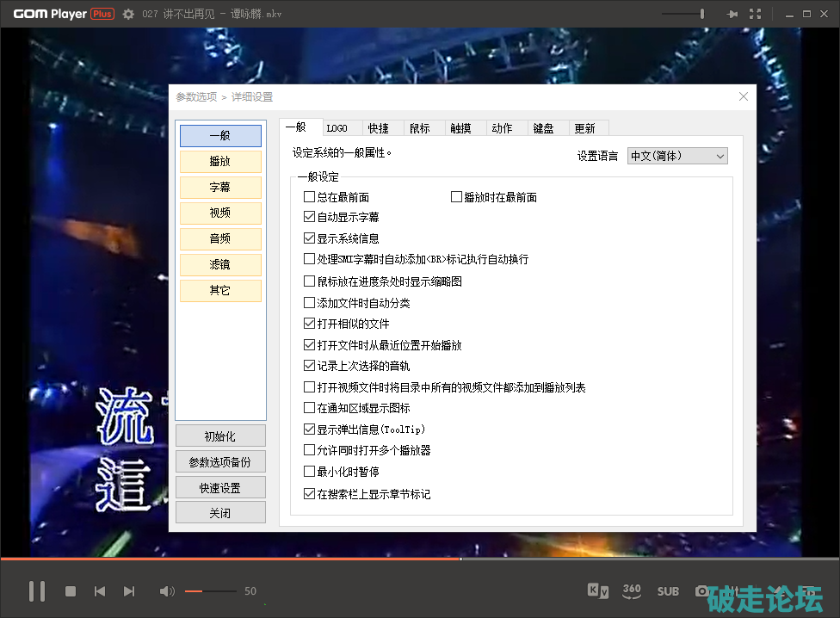Image resolution: width=840 pixels, height=618 pixels.
Task: Toggle full screen mode icon
Action: coord(755,14)
